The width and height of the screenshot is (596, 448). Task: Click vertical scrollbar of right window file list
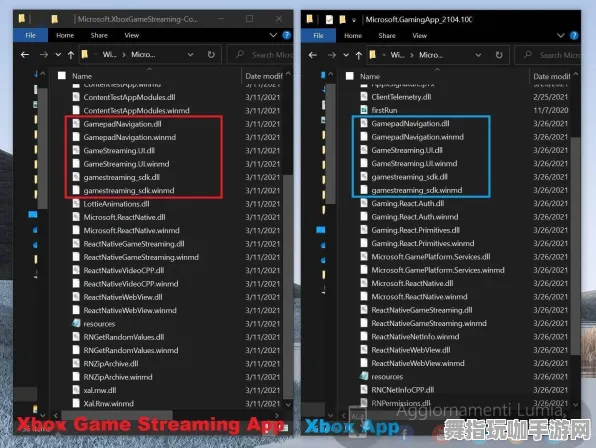pyautogui.click(x=575, y=245)
